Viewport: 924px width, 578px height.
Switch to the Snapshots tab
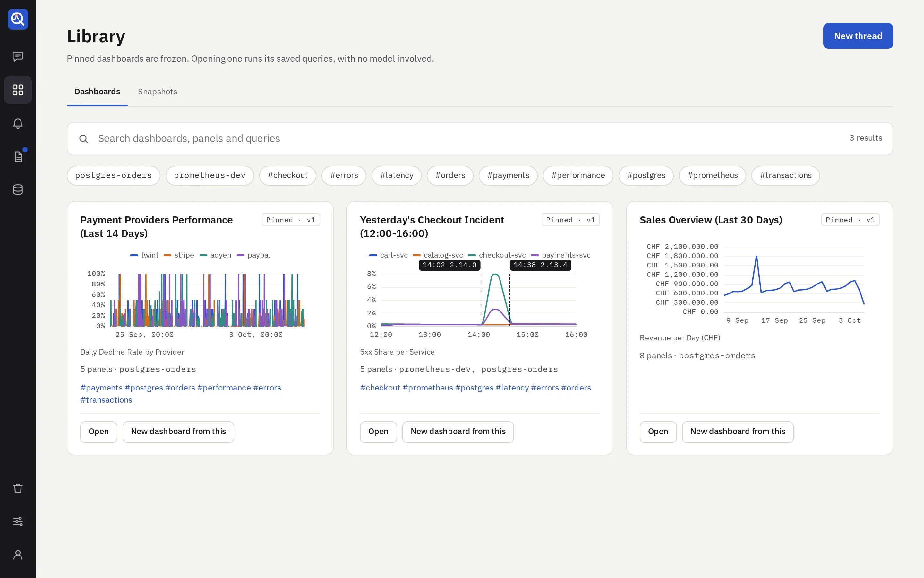point(157,92)
